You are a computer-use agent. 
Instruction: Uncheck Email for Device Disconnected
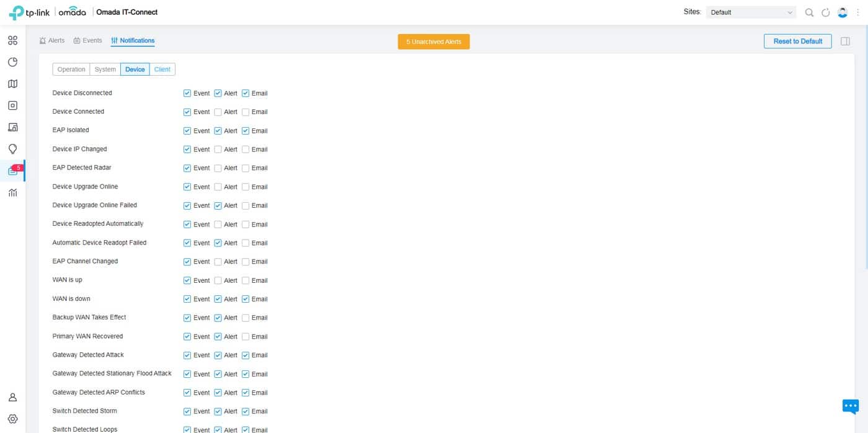[246, 94]
